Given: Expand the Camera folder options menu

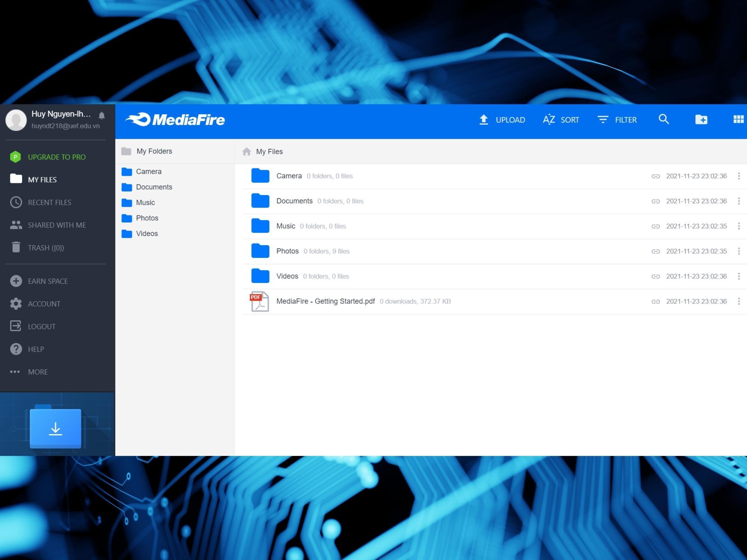Looking at the screenshot, I should tap(740, 176).
